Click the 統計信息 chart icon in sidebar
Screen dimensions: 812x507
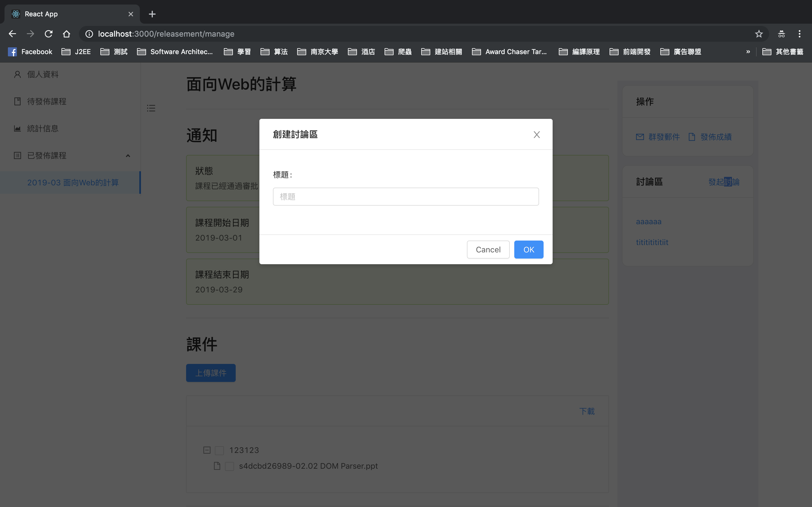17,128
